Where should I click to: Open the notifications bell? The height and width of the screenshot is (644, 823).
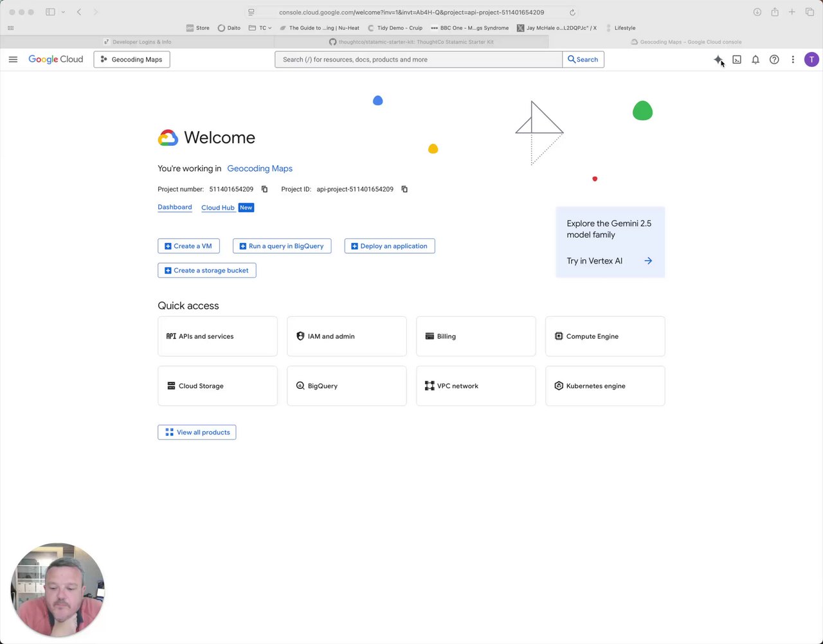tap(755, 59)
